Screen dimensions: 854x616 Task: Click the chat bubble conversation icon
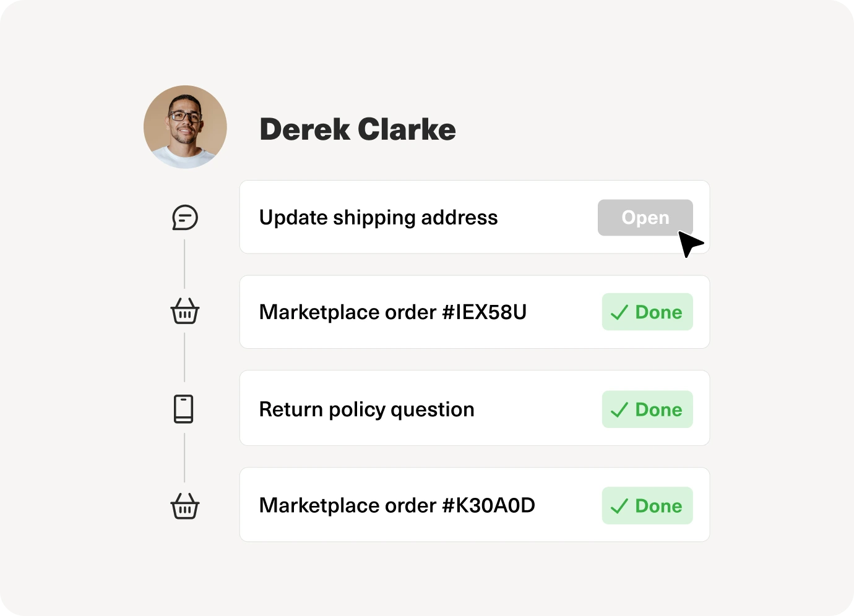tap(184, 218)
